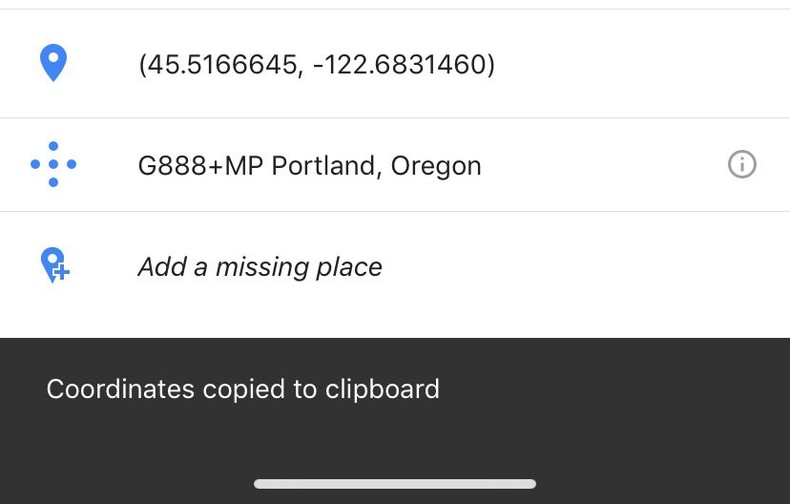
Task: Tap the 45.5166645 latitude value
Action: [x=222, y=65]
